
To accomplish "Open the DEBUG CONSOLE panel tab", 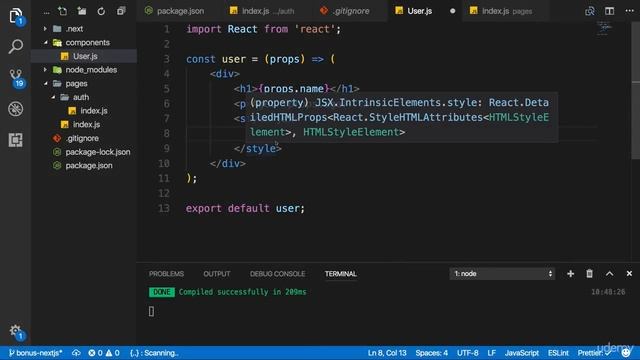I will [278, 274].
